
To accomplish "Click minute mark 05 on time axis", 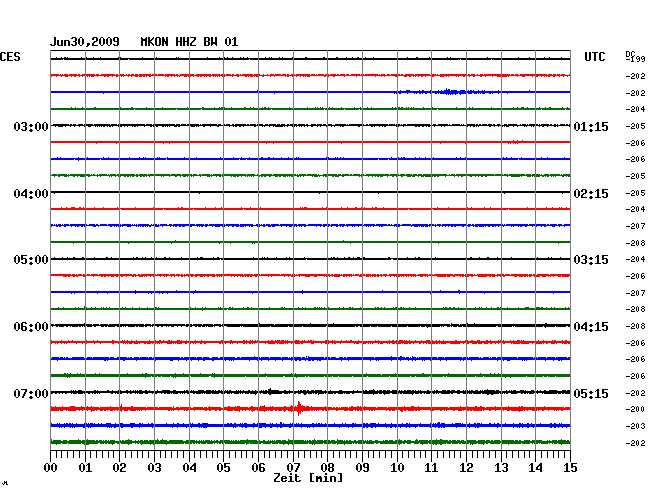I will [223, 468].
